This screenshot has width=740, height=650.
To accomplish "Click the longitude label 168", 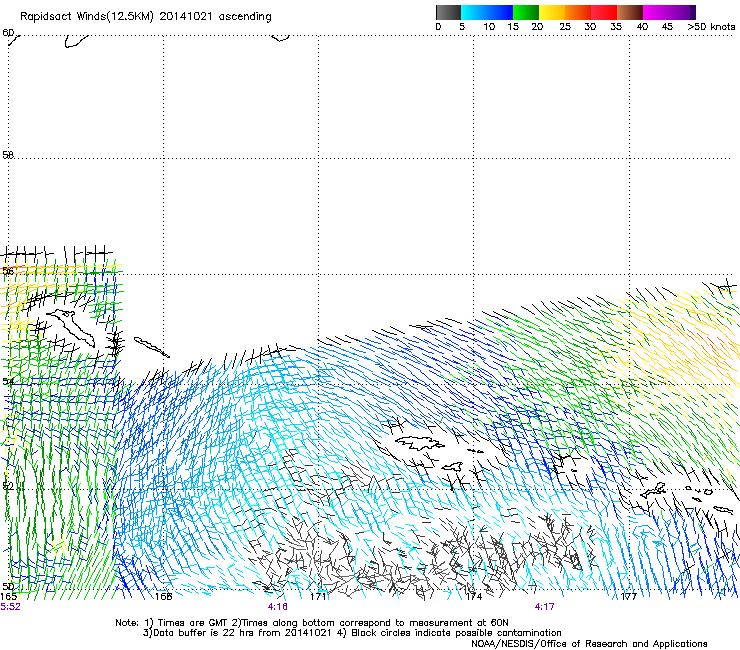I will 163,597.
